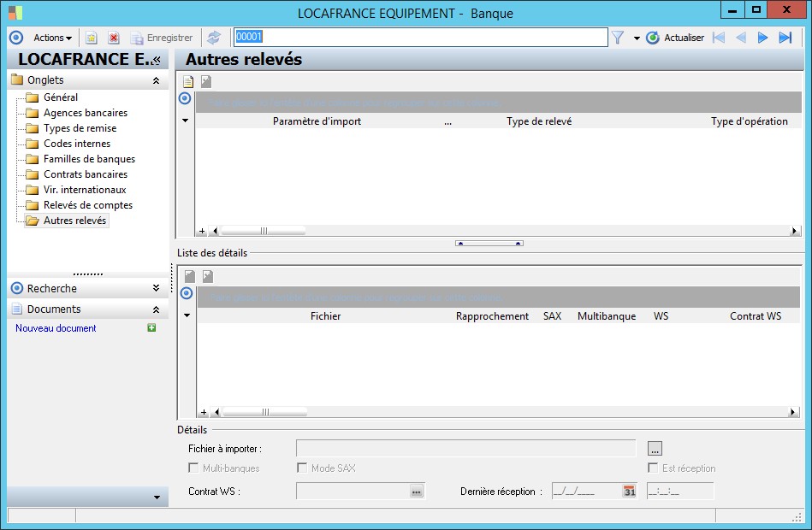Add a row with details grid plus
Viewport: 812px width, 530px height.
point(204,413)
